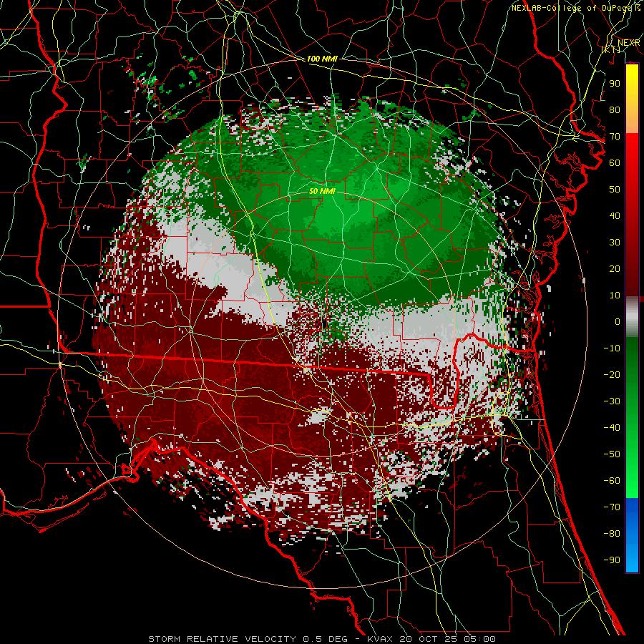Image resolution: width=644 pixels, height=644 pixels.
Task: Click the KT units label above the scale
Action: click(x=611, y=49)
